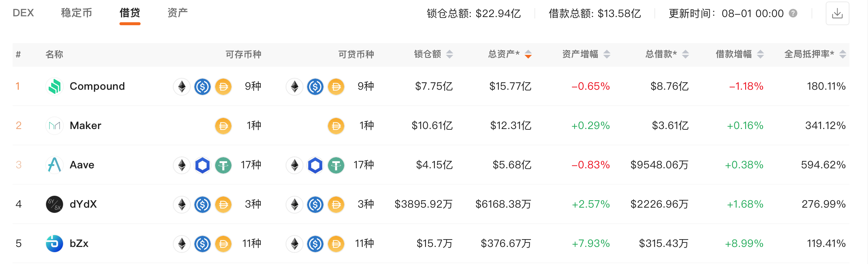Click the DAI token icon in Maker's row
Image resolution: width=868 pixels, height=264 pixels.
223,126
